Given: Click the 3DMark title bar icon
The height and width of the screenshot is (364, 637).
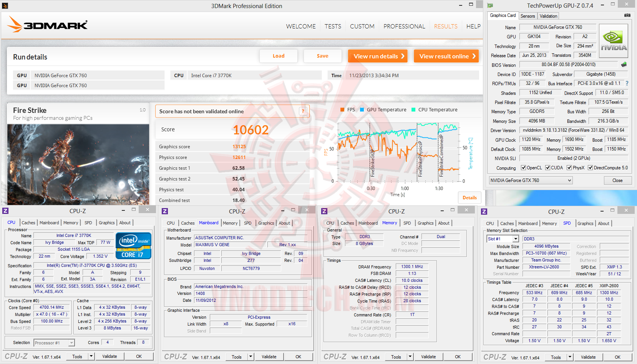Looking at the screenshot, I should 5,6.
